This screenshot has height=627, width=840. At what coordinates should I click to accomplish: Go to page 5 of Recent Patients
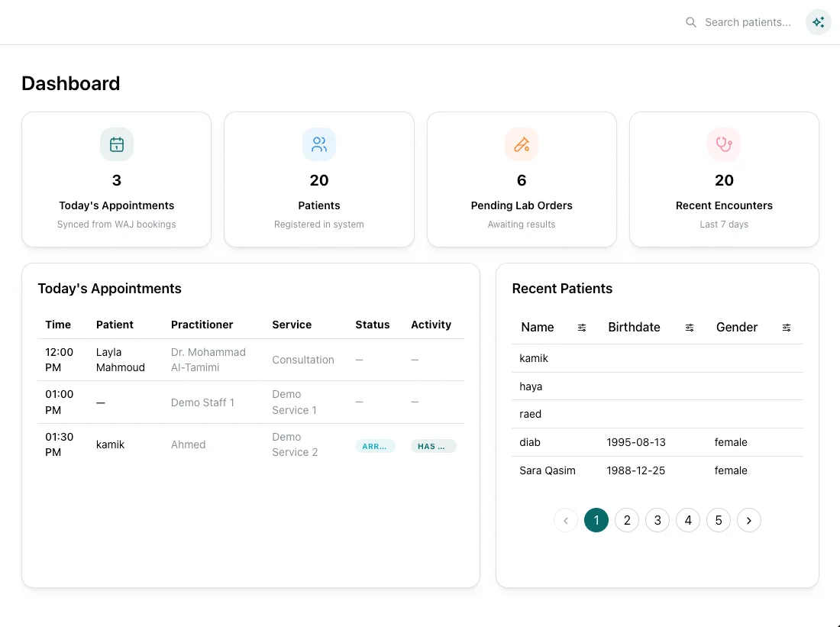719,520
